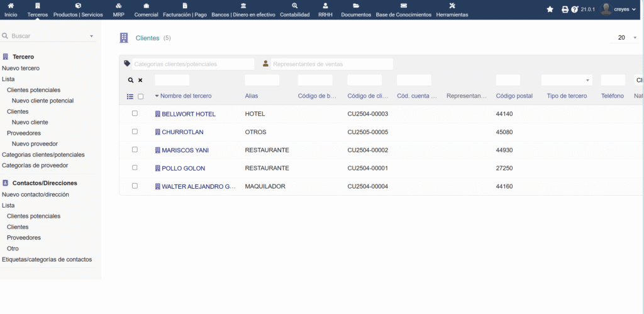Toggle the select-all checkbox in header
Image resolution: width=644 pixels, height=314 pixels.
(x=140, y=96)
